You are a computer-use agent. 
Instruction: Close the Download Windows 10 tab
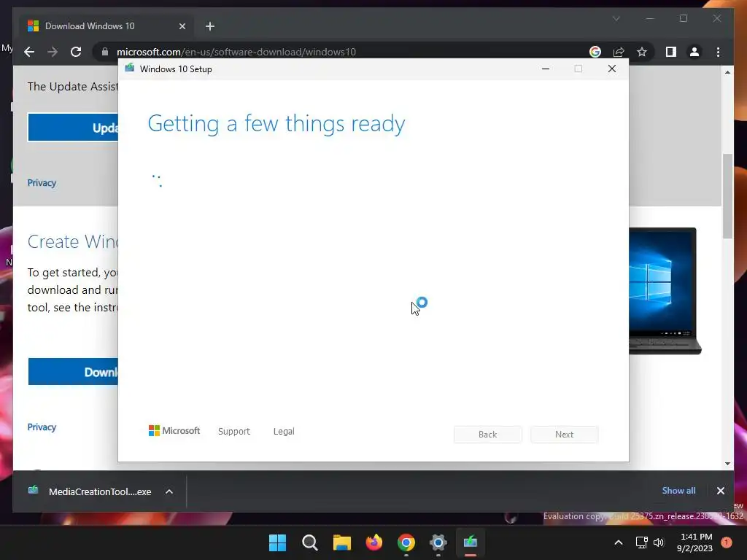click(x=182, y=26)
